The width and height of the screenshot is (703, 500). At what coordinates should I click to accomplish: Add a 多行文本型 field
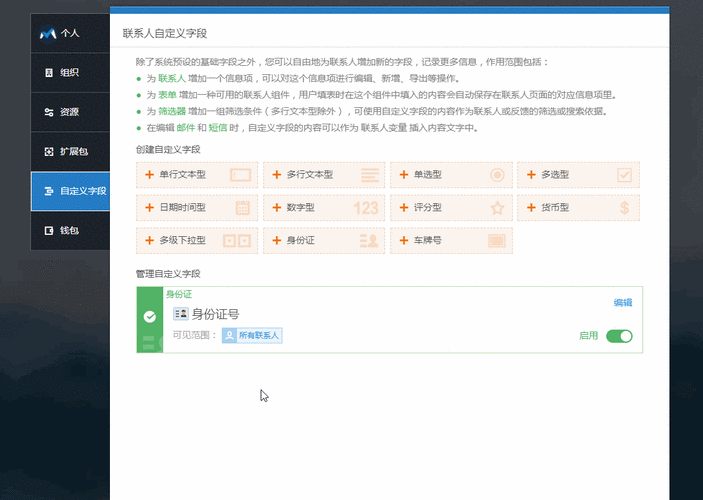(x=324, y=175)
